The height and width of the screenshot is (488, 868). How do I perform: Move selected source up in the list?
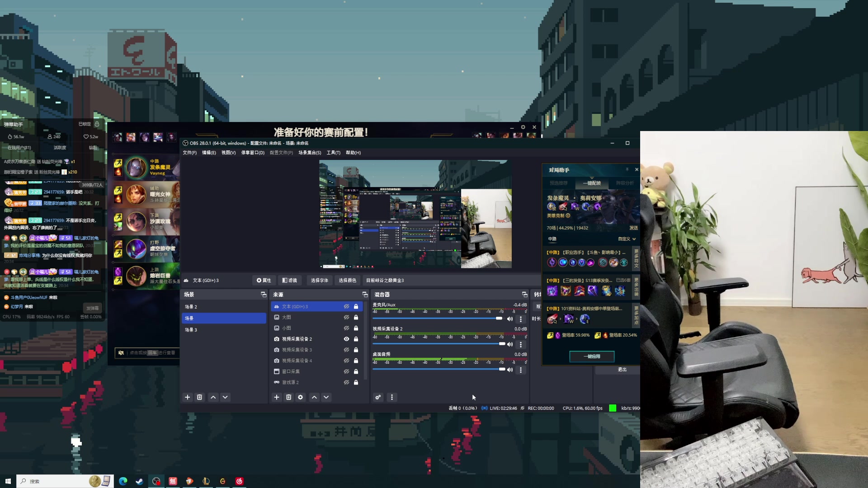click(314, 397)
